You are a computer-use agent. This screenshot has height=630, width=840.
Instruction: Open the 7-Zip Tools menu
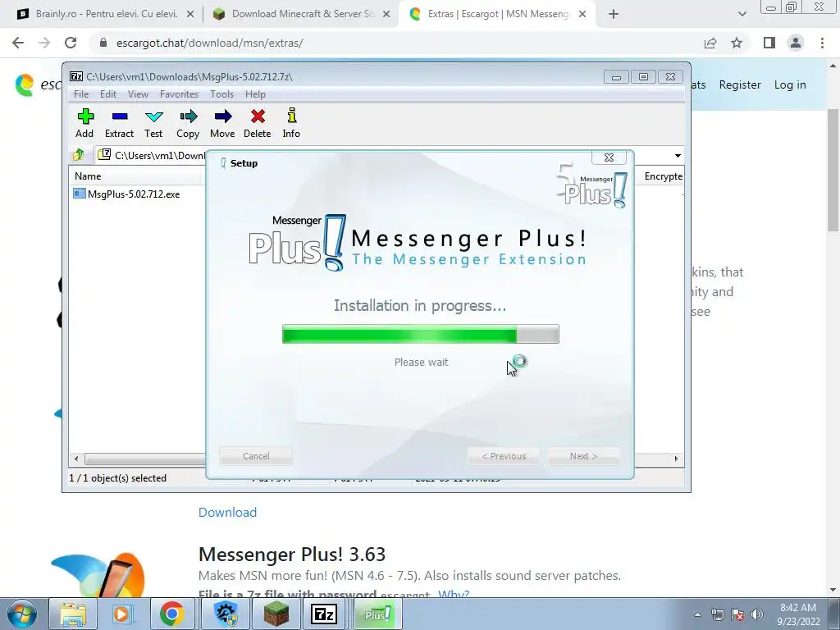click(x=221, y=94)
